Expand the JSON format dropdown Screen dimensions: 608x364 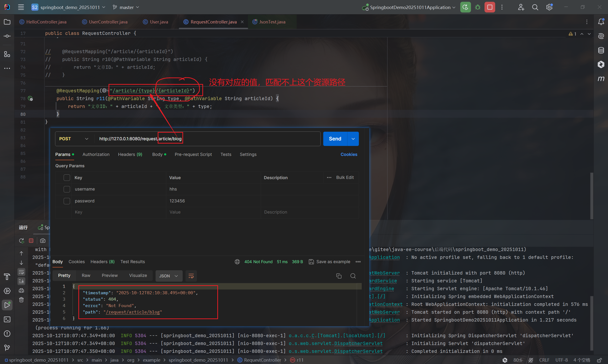point(169,276)
